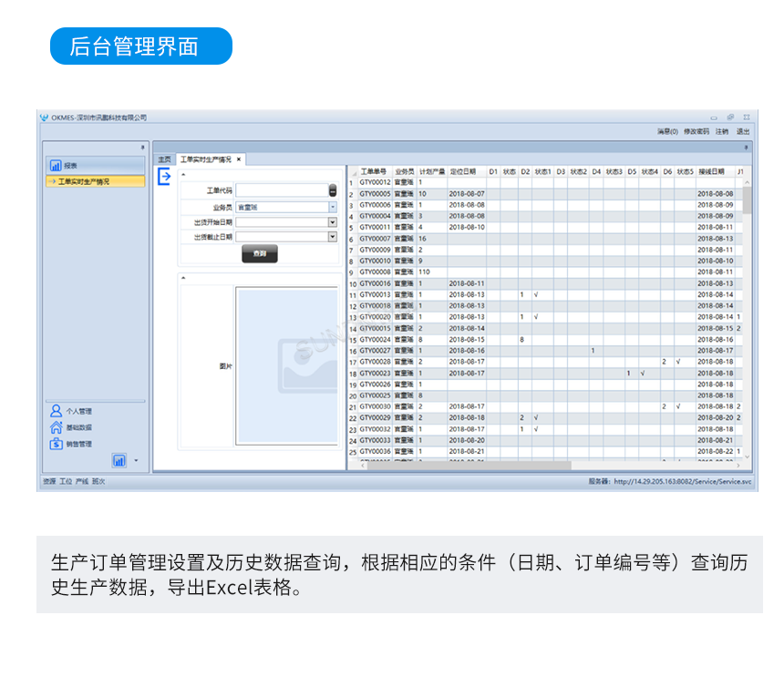
Task: Click the 查询 query button
Action: pos(260,253)
